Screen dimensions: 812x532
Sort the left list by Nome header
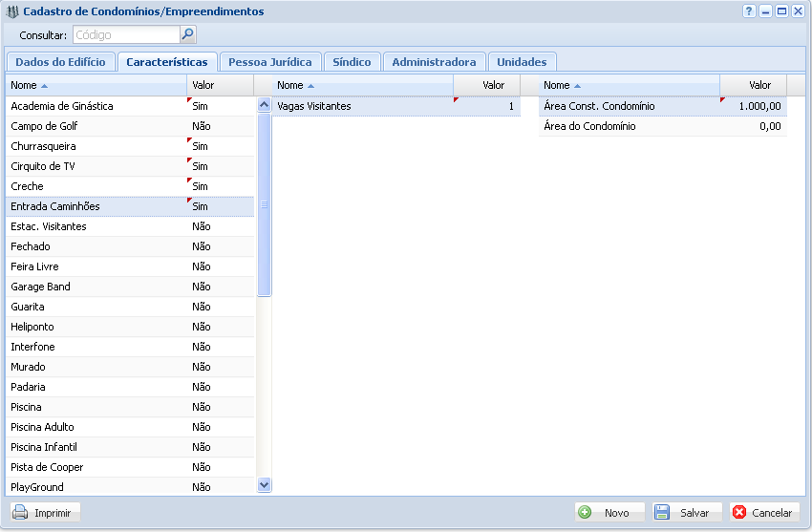(96, 85)
